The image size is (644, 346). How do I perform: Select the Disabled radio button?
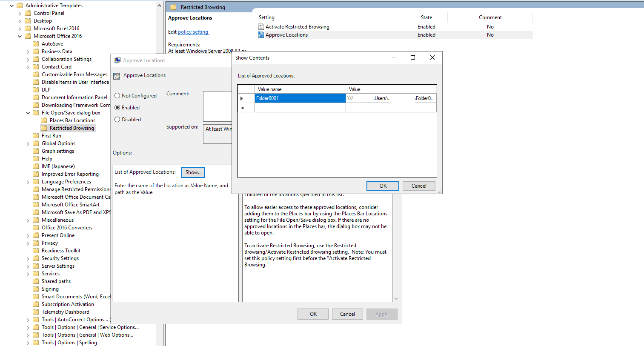[117, 119]
